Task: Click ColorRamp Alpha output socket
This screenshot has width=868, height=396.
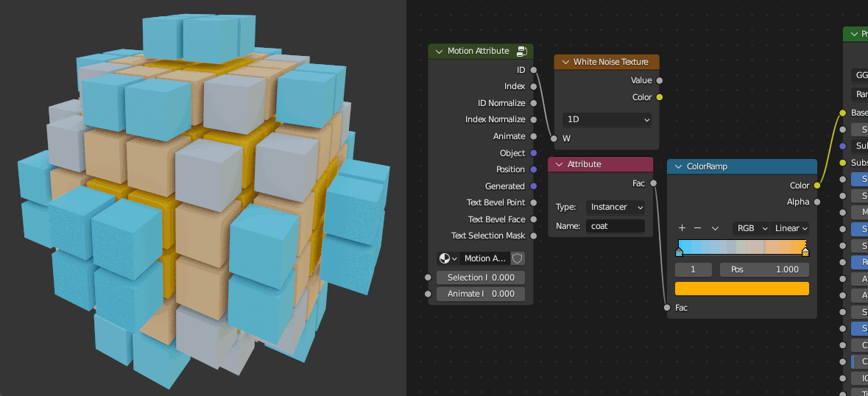Action: click(817, 202)
